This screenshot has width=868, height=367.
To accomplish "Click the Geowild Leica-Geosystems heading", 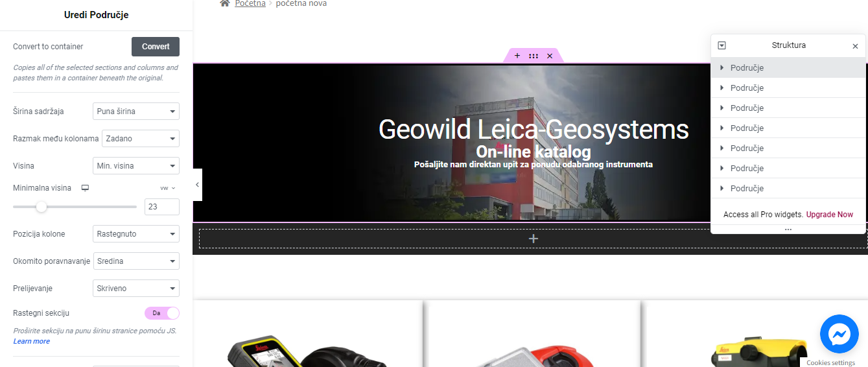I will tap(534, 129).
